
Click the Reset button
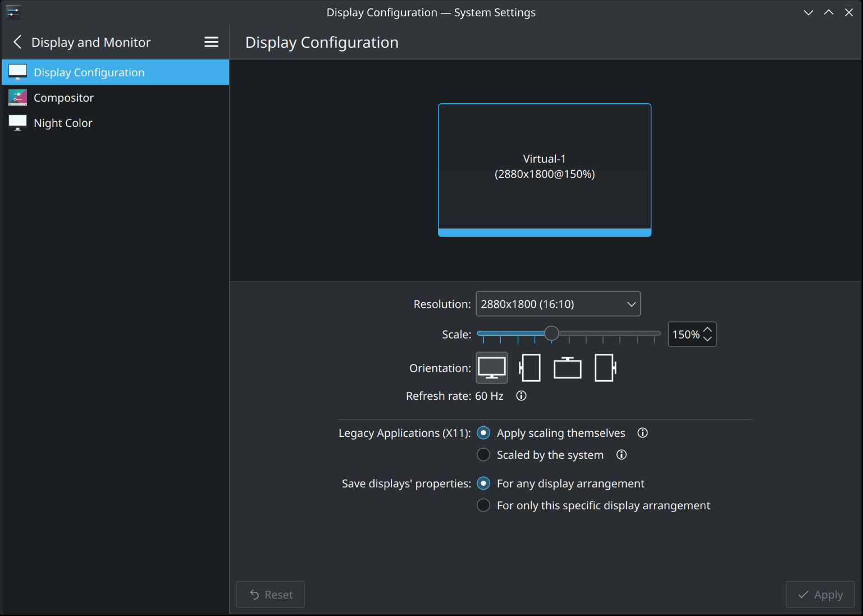coord(270,594)
